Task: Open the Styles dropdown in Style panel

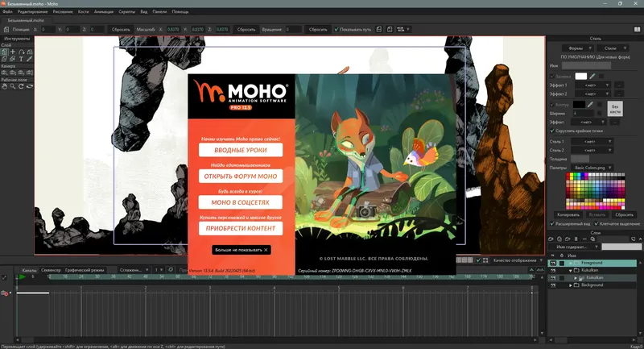Action: coord(613,48)
